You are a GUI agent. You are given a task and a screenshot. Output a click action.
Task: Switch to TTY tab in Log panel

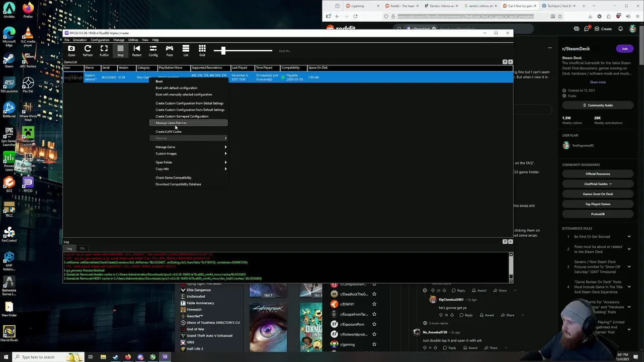82,248
